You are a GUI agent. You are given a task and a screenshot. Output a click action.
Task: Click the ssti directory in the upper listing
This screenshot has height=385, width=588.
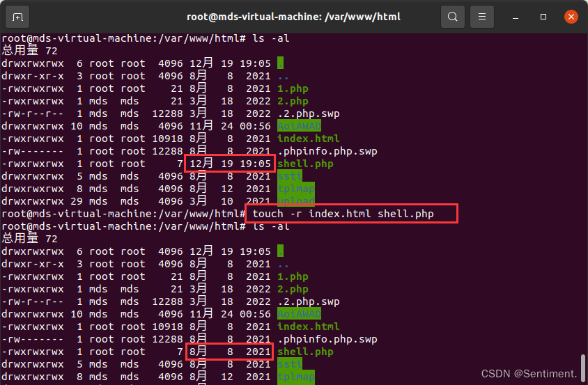(x=290, y=176)
